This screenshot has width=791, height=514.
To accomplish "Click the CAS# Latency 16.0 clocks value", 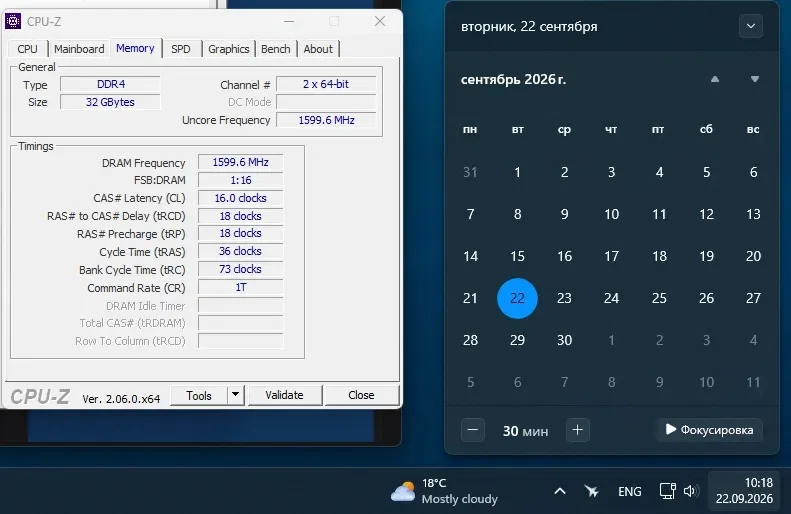I will click(x=241, y=198).
